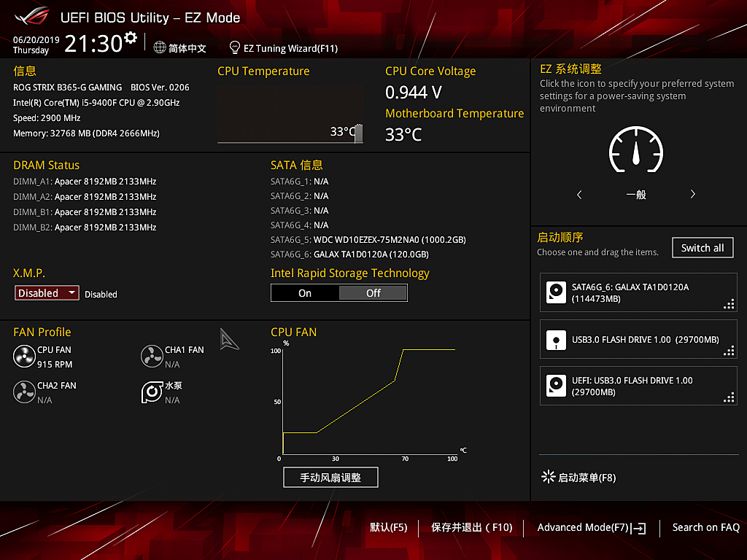The height and width of the screenshot is (560, 747).
Task: Click drag handle of SATA6G_6 GALAX boot item
Action: click(729, 304)
